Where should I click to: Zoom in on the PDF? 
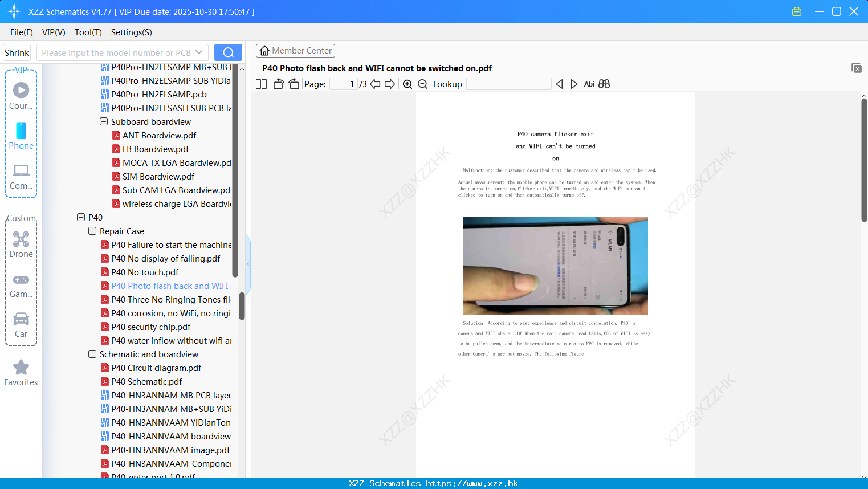407,84
